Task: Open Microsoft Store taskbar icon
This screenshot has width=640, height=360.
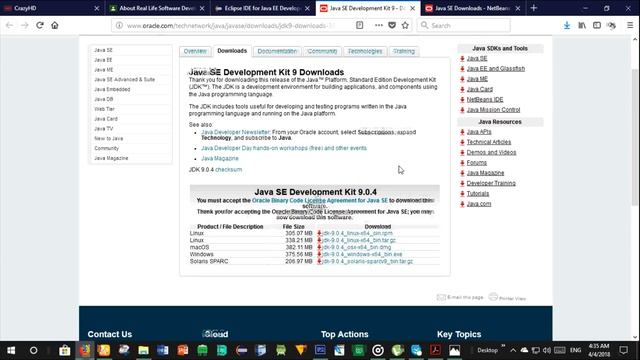Action: [64, 350]
